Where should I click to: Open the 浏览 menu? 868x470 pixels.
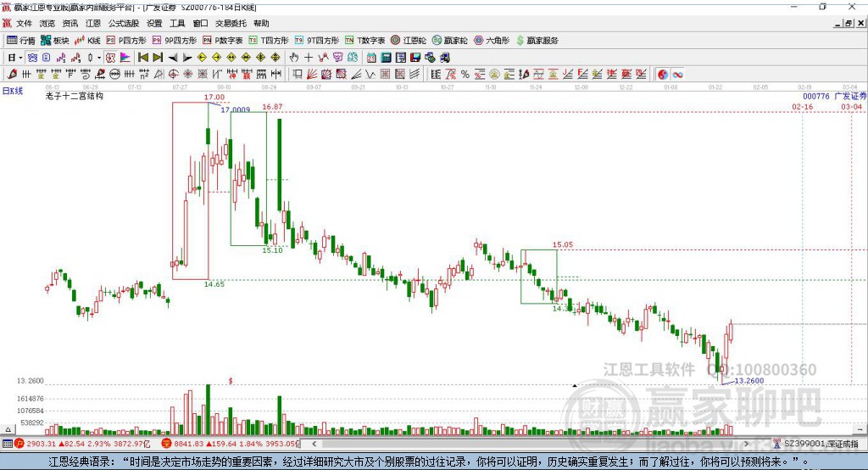pos(47,23)
